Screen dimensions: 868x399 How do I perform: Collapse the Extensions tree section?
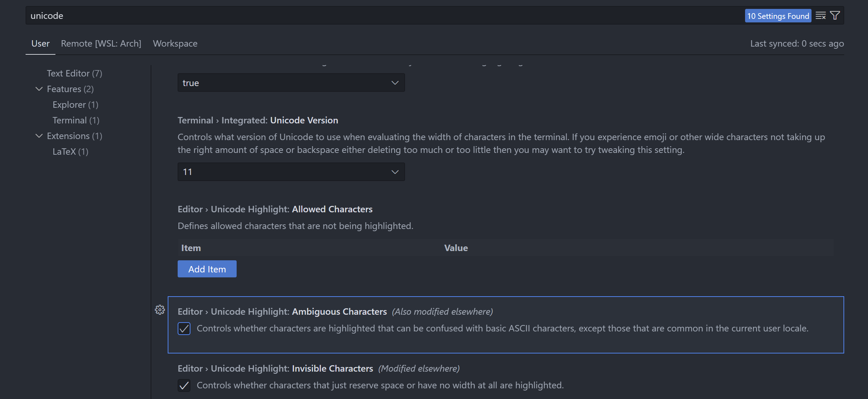(39, 136)
